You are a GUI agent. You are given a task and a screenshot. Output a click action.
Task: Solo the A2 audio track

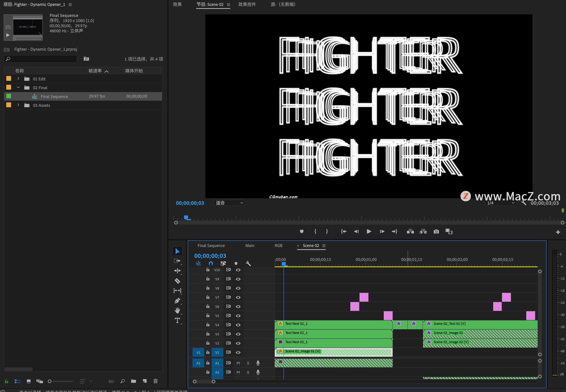(248, 372)
